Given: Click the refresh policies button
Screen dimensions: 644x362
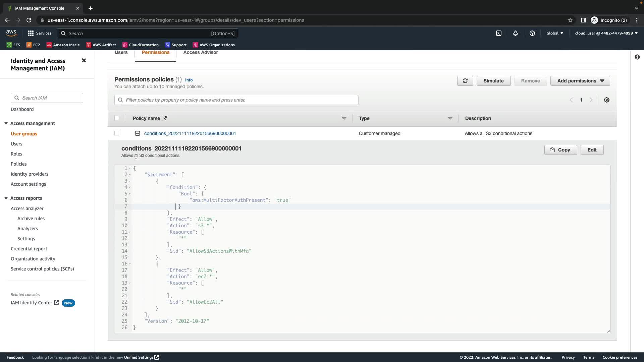Looking at the screenshot, I should pyautogui.click(x=465, y=81).
